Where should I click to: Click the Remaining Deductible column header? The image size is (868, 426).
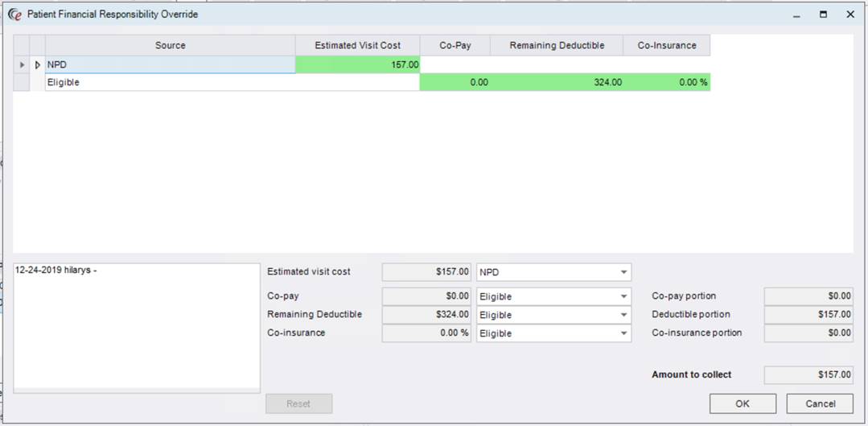pyautogui.click(x=556, y=46)
